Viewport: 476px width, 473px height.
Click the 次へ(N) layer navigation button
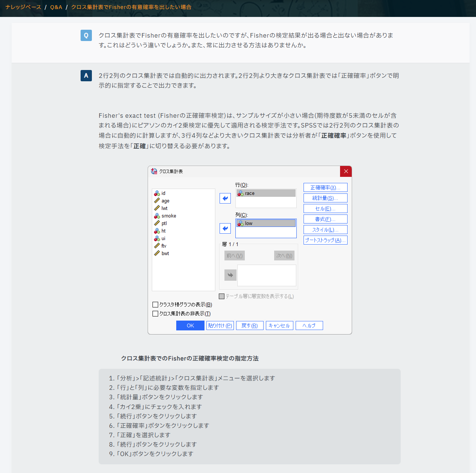[284, 255]
